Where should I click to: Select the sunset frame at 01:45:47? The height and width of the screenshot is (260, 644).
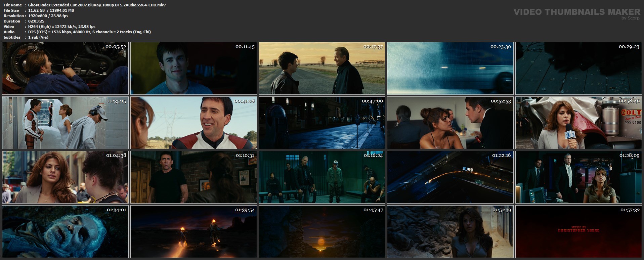coord(322,231)
